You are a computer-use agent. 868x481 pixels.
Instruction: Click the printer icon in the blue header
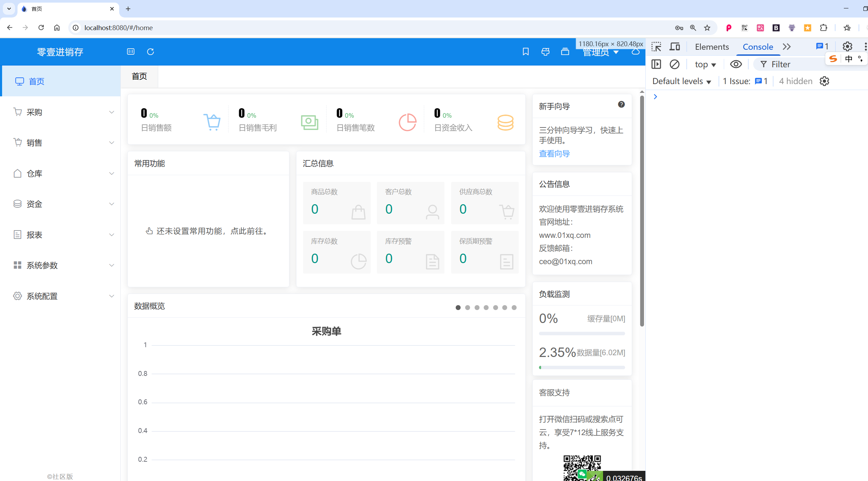tap(545, 52)
